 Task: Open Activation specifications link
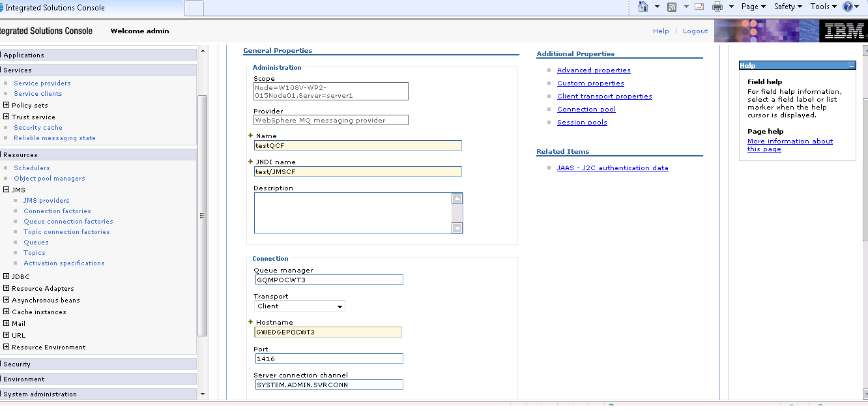pos(64,263)
